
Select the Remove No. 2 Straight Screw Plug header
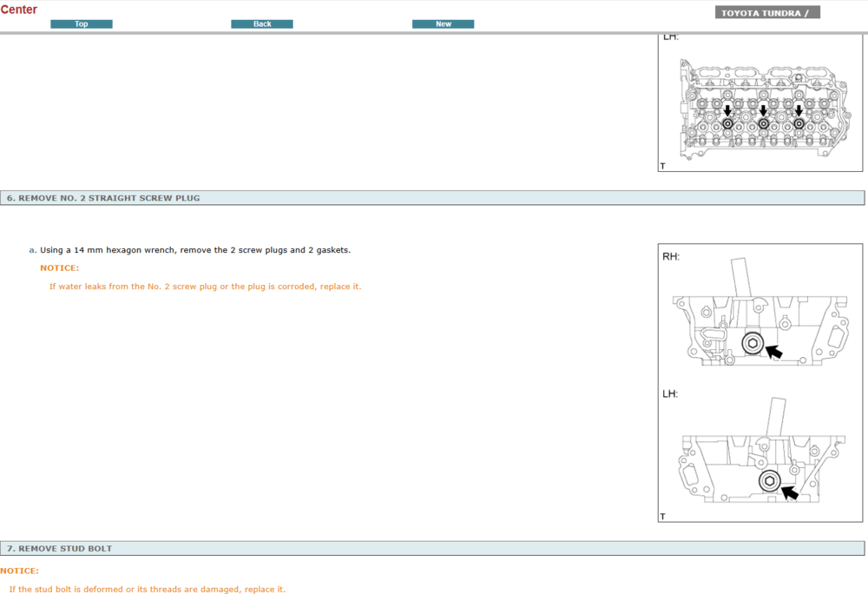coord(103,198)
